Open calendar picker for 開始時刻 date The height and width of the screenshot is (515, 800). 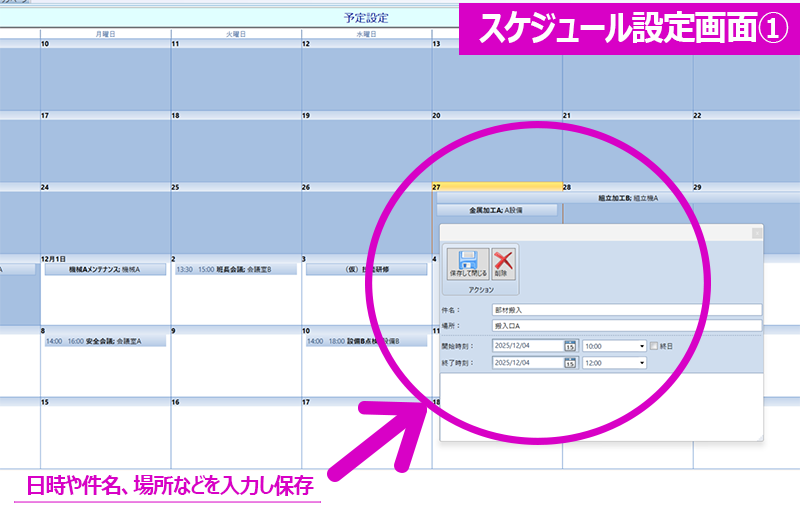click(570, 346)
